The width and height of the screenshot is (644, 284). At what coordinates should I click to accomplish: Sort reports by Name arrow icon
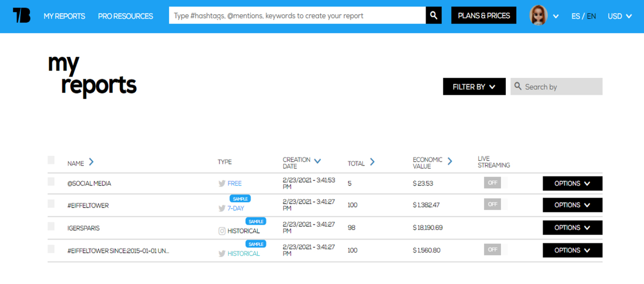[91, 162]
